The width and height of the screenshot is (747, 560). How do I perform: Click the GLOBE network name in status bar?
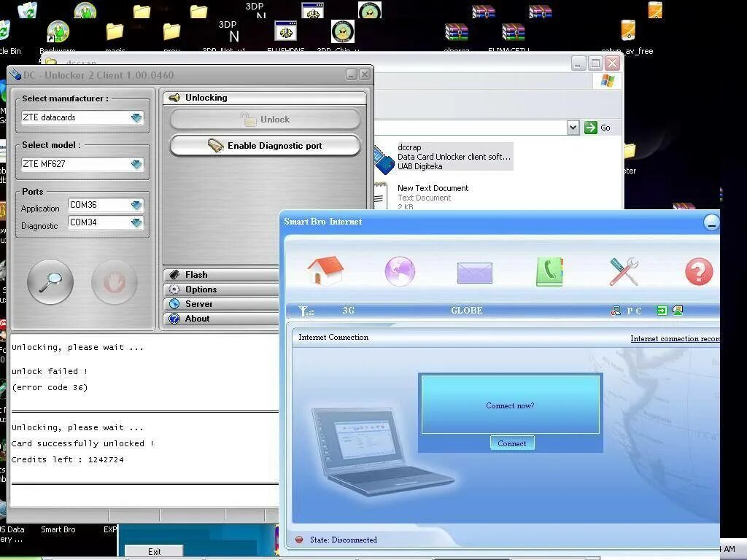pyautogui.click(x=466, y=311)
